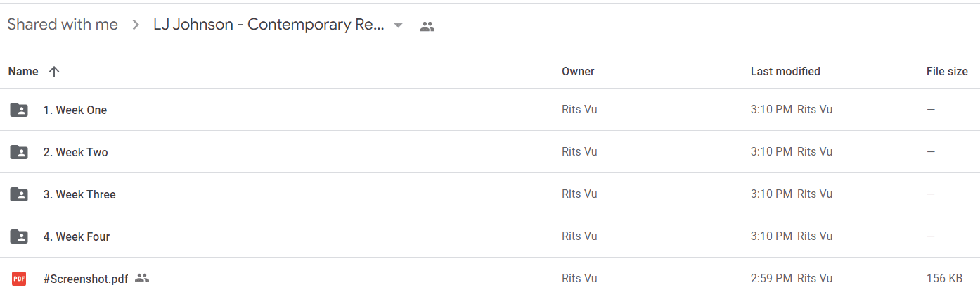The image size is (980, 297).
Task: Sort by the Last modified column header
Action: 785,71
